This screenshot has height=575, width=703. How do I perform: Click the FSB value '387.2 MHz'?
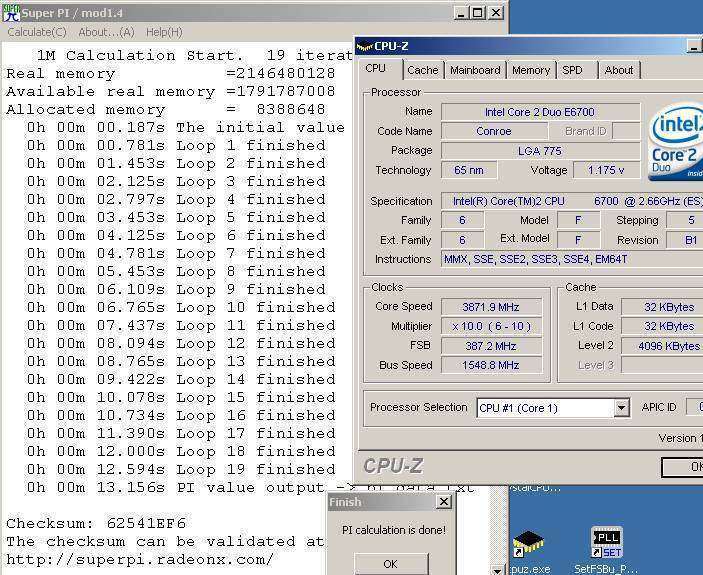[491, 346]
